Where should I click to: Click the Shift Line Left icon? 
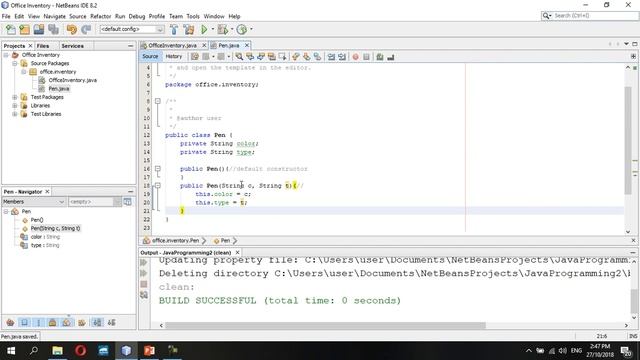[331, 57]
